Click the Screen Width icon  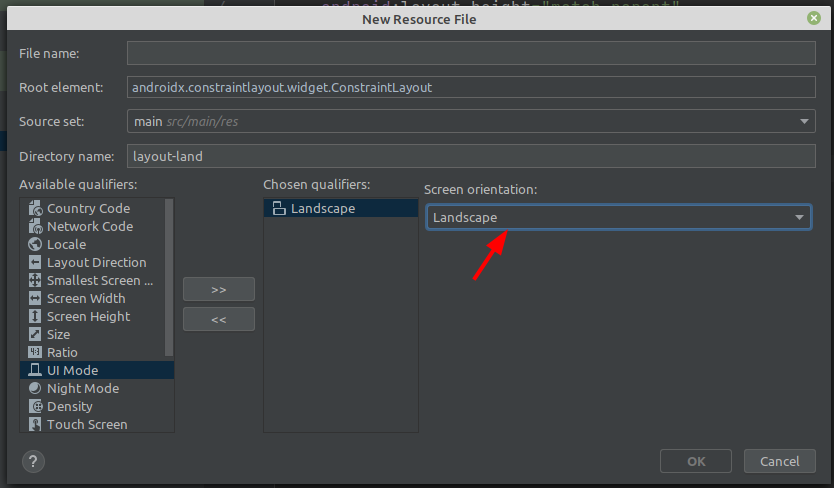click(x=35, y=299)
